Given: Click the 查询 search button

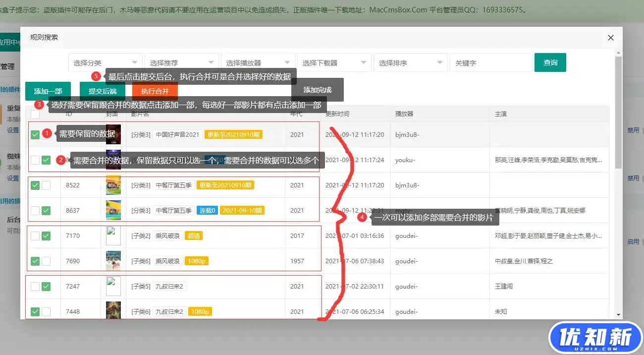Looking at the screenshot, I should tap(550, 62).
